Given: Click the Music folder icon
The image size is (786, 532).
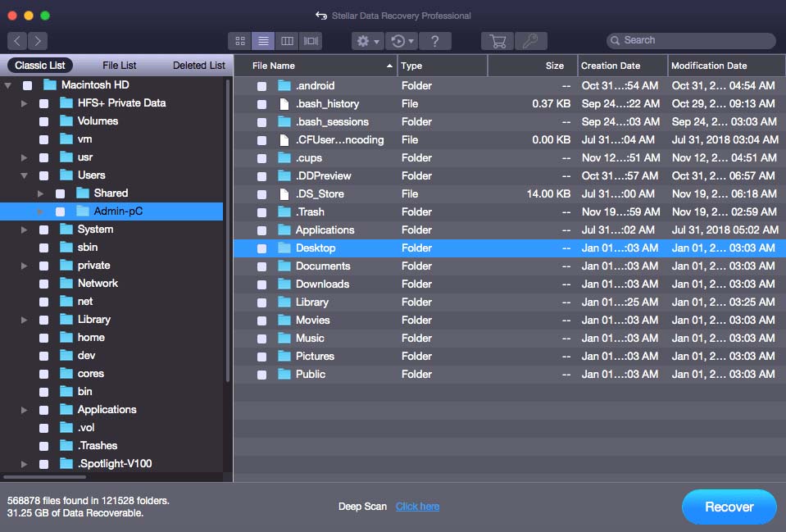Looking at the screenshot, I should [284, 339].
